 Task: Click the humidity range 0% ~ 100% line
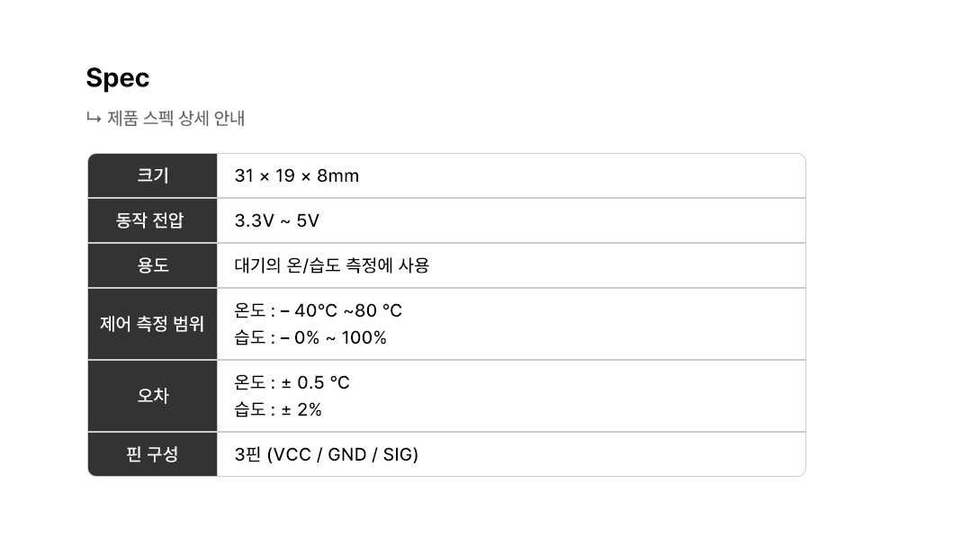click(x=310, y=337)
